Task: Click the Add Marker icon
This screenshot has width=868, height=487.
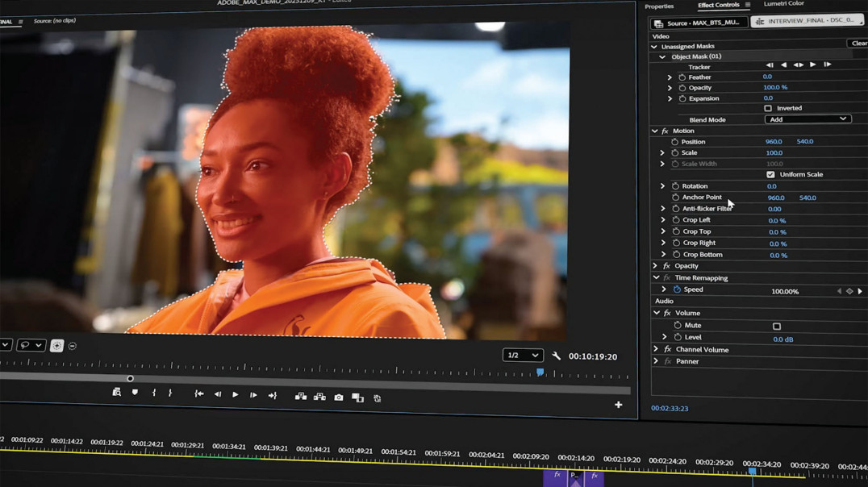Action: tap(135, 393)
